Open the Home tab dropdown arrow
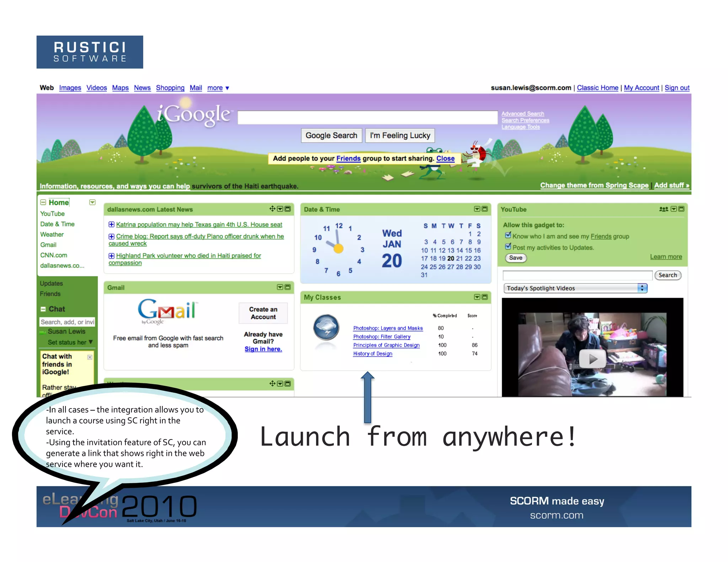Screen dimensions: 728x562 [x=92, y=202]
